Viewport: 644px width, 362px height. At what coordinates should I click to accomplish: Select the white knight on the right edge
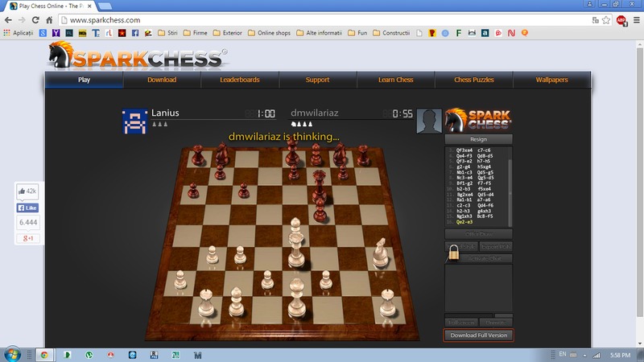click(380, 253)
